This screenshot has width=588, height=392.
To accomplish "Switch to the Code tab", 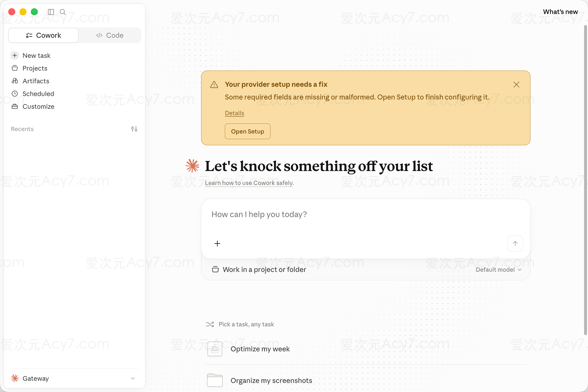I will pyautogui.click(x=110, y=35).
